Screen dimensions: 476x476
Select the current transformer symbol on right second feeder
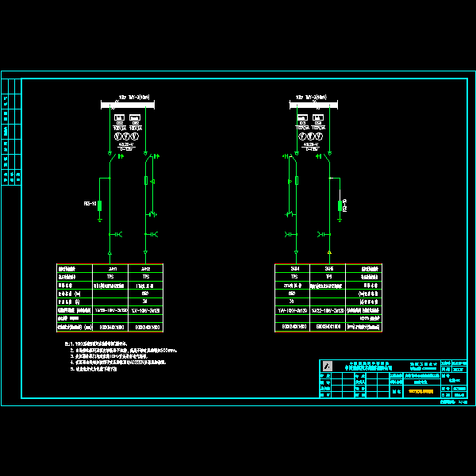pos(324,234)
